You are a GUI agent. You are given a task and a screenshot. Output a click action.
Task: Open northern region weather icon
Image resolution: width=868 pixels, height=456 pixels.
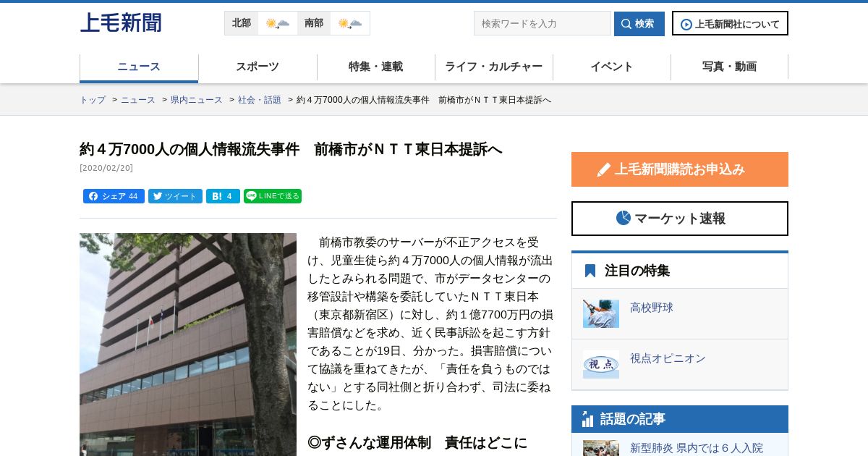[278, 23]
